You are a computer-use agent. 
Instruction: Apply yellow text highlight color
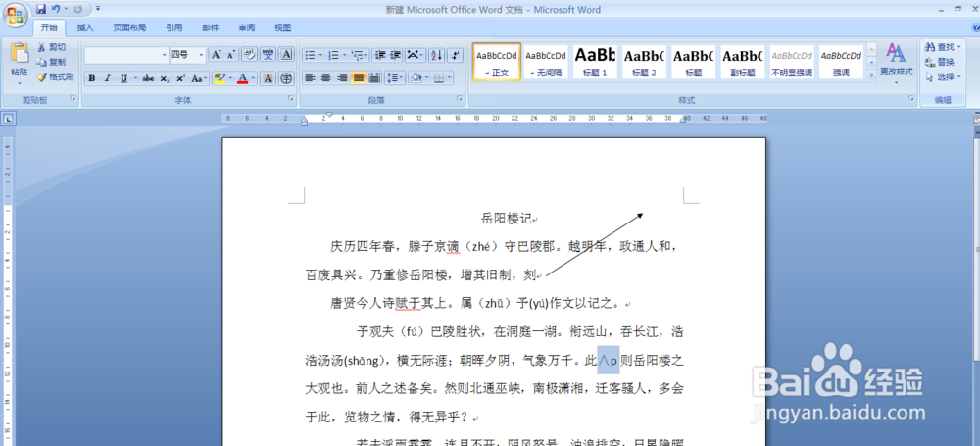(x=219, y=78)
